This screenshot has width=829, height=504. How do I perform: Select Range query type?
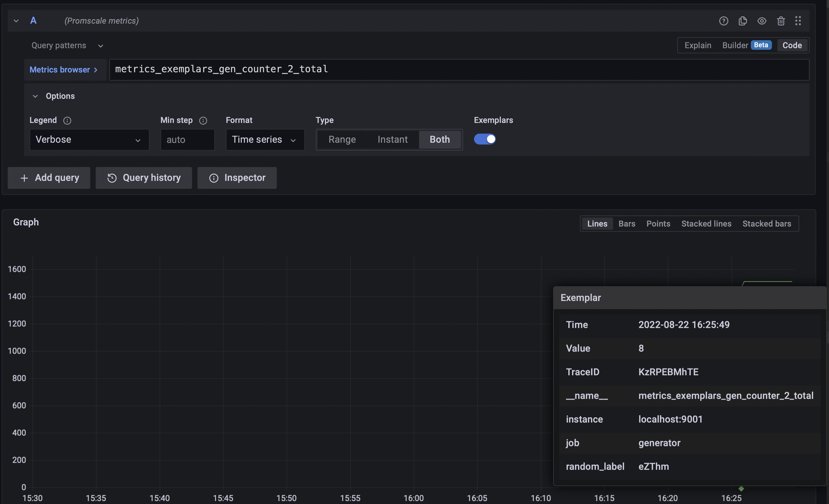(342, 139)
